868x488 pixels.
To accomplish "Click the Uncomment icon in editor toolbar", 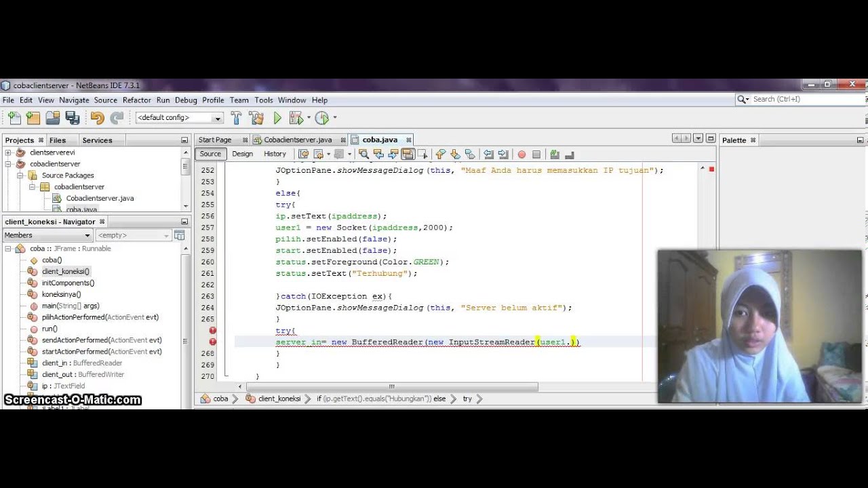I will click(569, 155).
